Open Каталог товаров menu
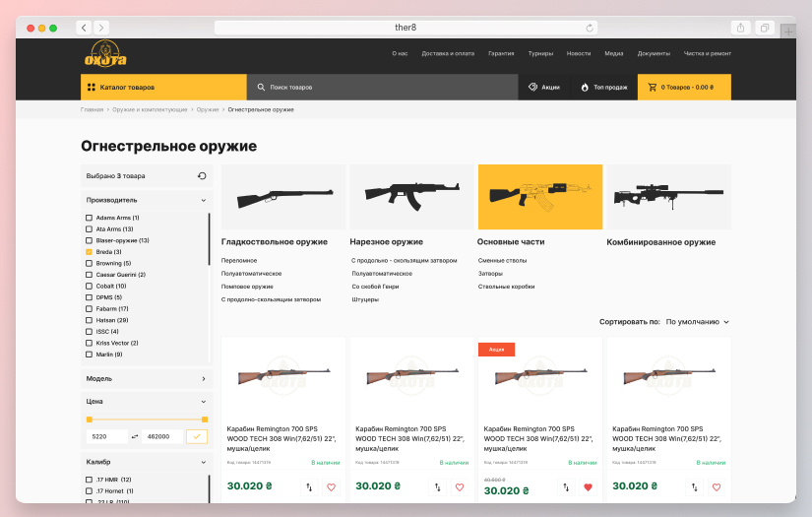Viewport: 812px width, 517px height. click(x=163, y=87)
